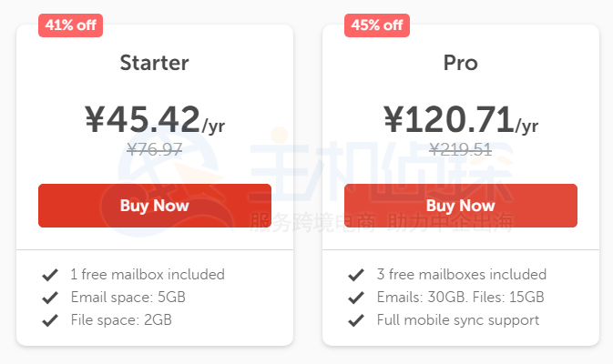
Task: Click the ¥45.42/yr Starter price
Action: (x=155, y=119)
